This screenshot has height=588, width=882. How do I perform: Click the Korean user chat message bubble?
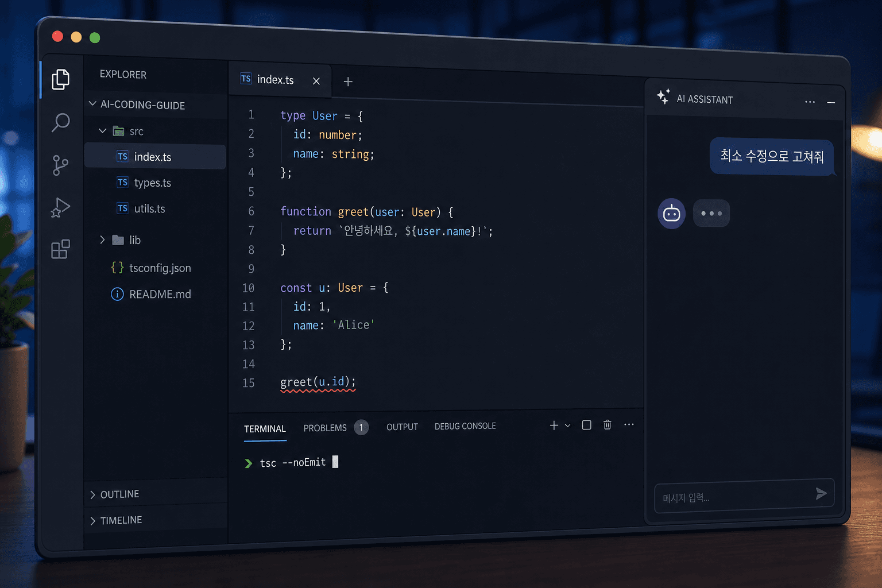772,156
